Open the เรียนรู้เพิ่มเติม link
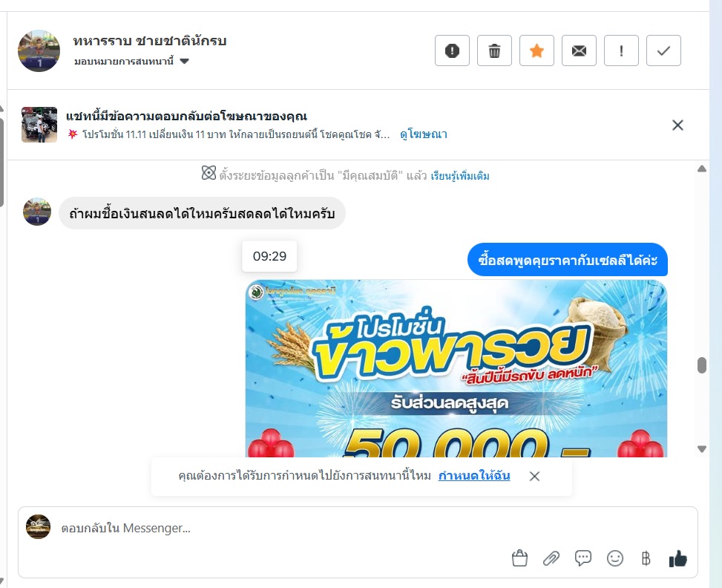The image size is (722, 588). 460,175
